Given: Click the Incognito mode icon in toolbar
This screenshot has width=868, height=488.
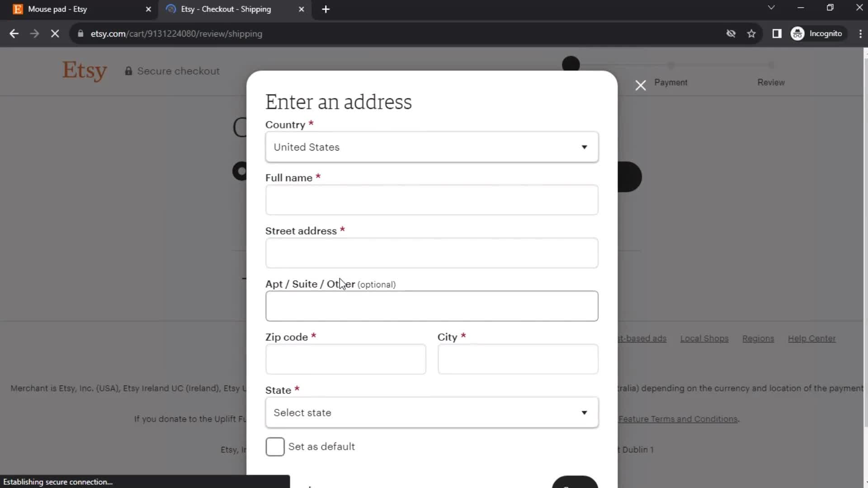Looking at the screenshot, I should [799, 33].
